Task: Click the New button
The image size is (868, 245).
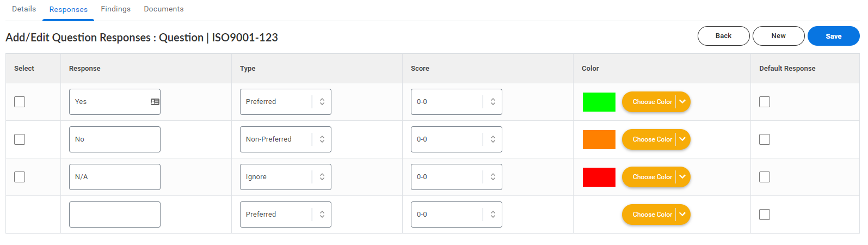Action: point(779,36)
